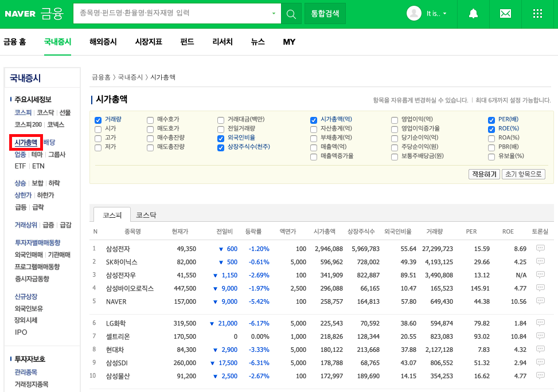Open the IPO sidebar link
This screenshot has height=392, width=558.
click(21, 332)
